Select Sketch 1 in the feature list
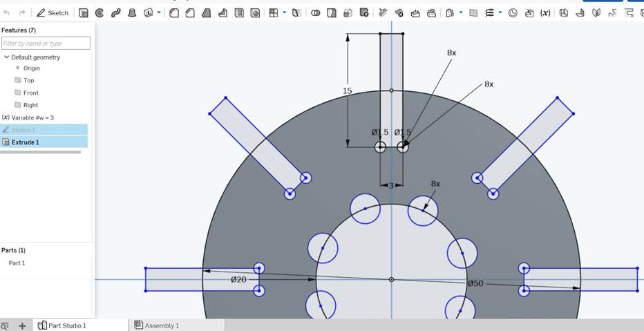This screenshot has height=331, width=644. [x=44, y=130]
